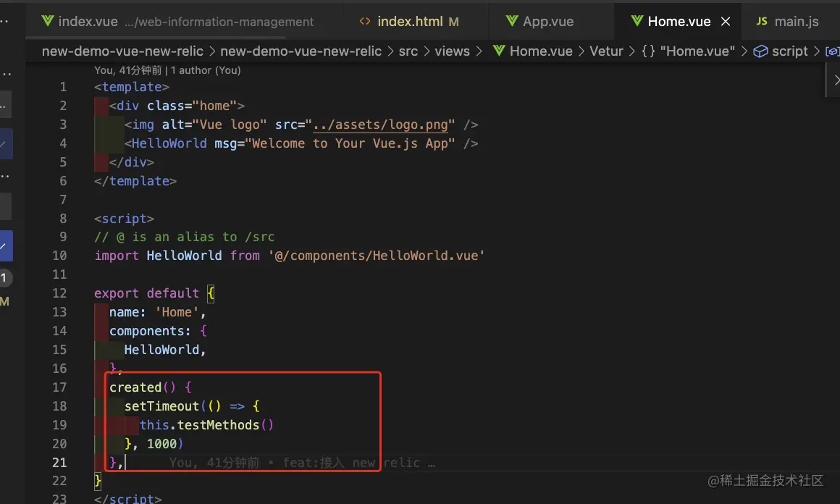840x504 pixels.
Task: Click the ../assets/logo.png path link
Action: [x=380, y=125]
